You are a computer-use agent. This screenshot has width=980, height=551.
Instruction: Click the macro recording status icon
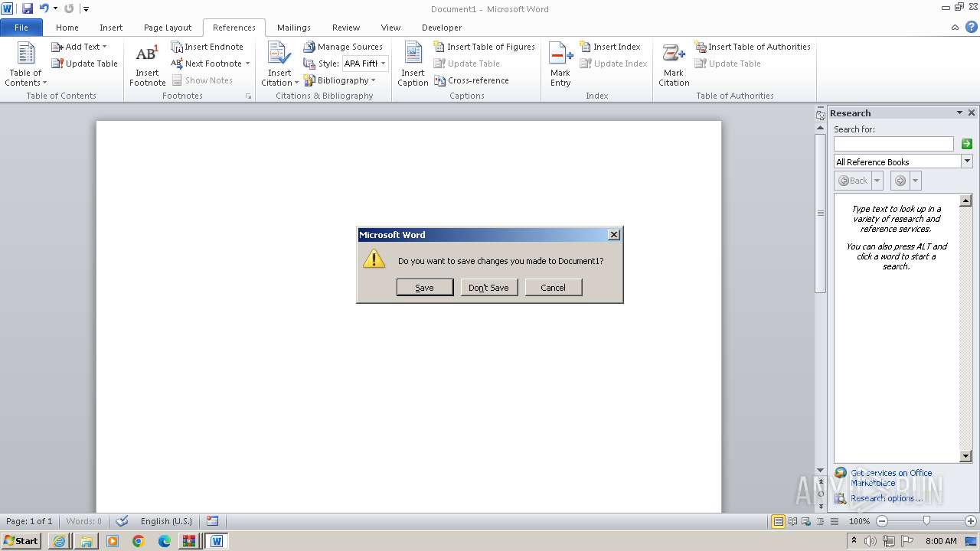pyautogui.click(x=212, y=521)
